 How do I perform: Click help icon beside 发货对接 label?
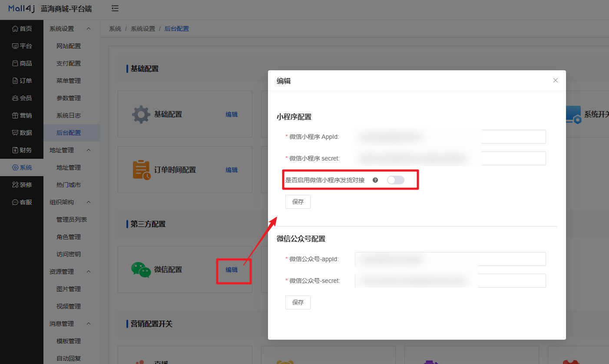[375, 180]
